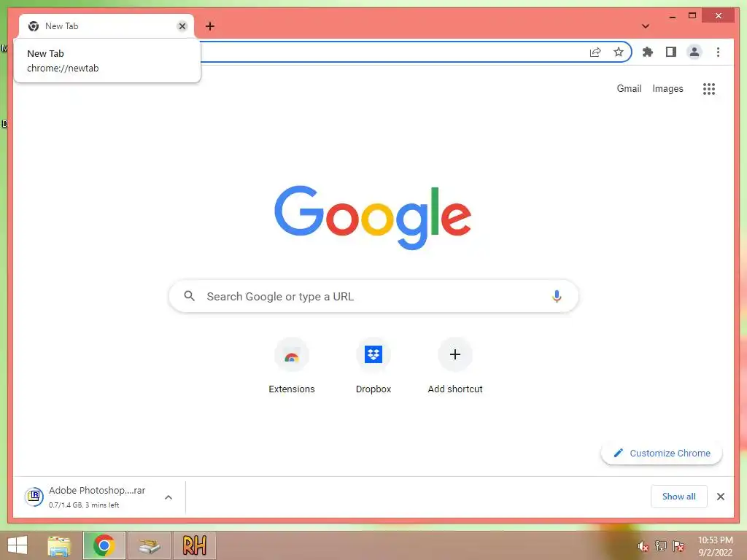Open the network tray icon
This screenshot has height=560, width=747.
pos(660,545)
